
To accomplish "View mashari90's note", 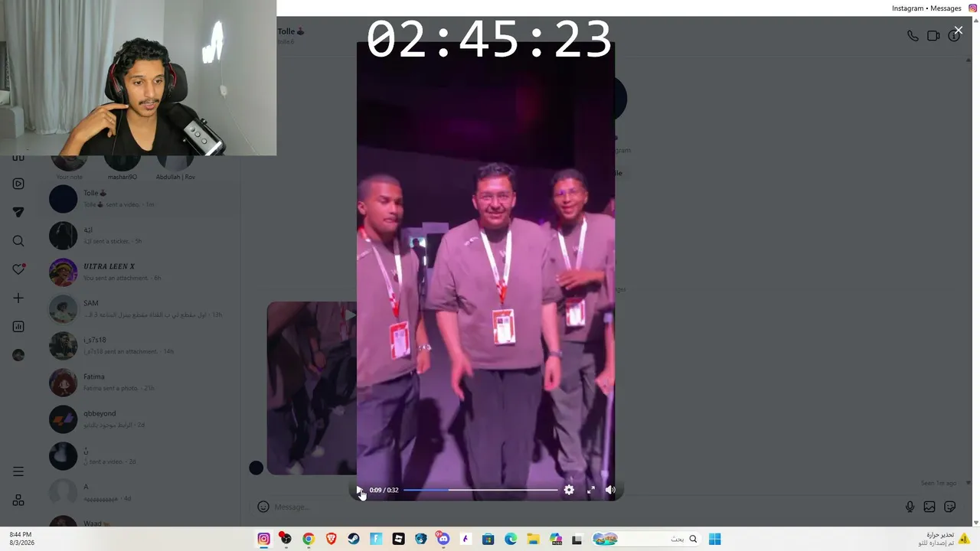I will coord(122,167).
